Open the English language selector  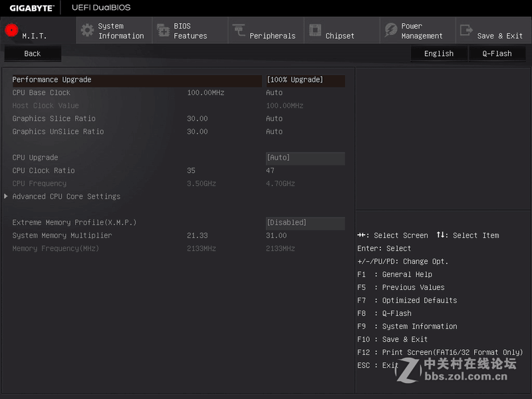[439, 53]
